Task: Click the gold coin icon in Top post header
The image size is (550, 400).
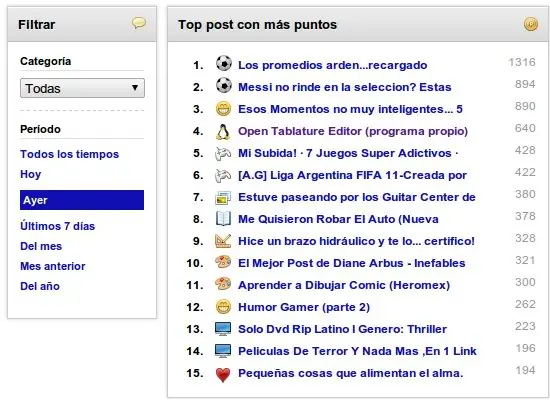Action: pyautogui.click(x=531, y=24)
